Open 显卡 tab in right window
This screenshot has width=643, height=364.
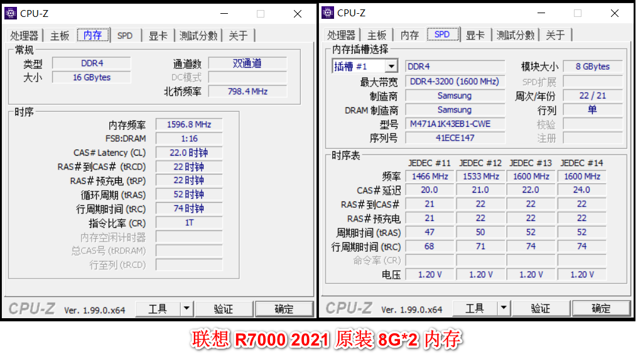pos(475,35)
